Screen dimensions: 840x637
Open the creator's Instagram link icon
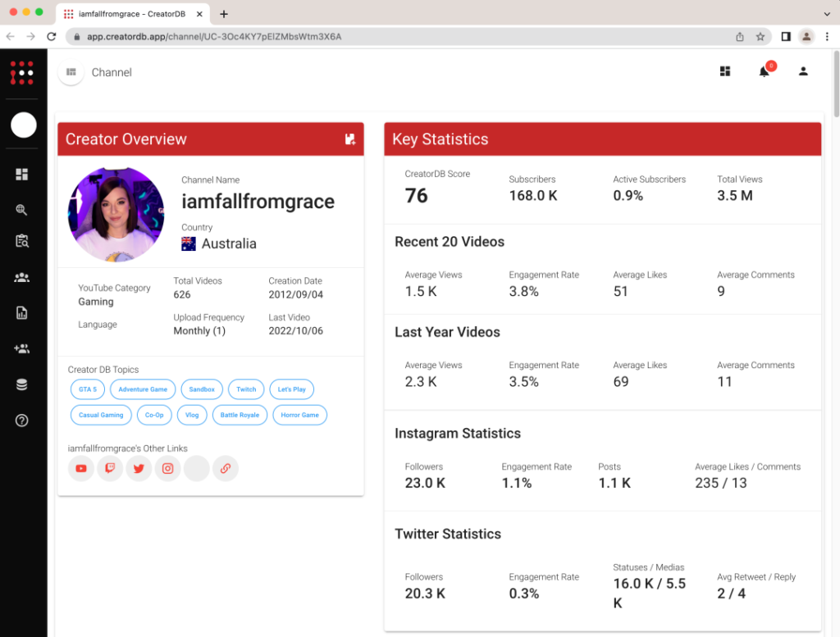tap(167, 468)
